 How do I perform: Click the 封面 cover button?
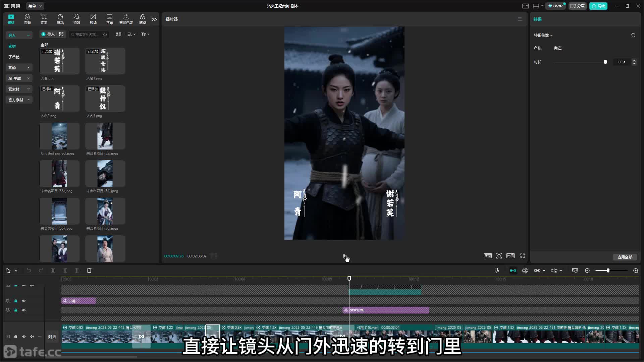tap(52, 337)
